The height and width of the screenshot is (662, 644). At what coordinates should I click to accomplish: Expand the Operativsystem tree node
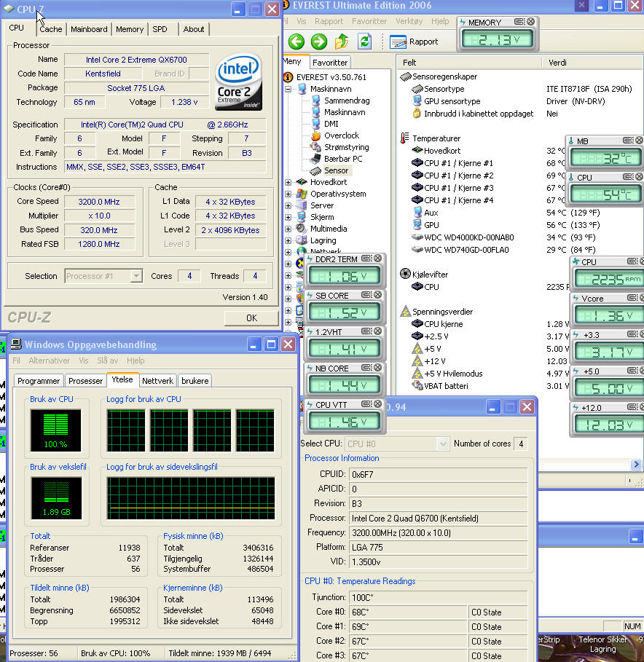pyautogui.click(x=288, y=194)
